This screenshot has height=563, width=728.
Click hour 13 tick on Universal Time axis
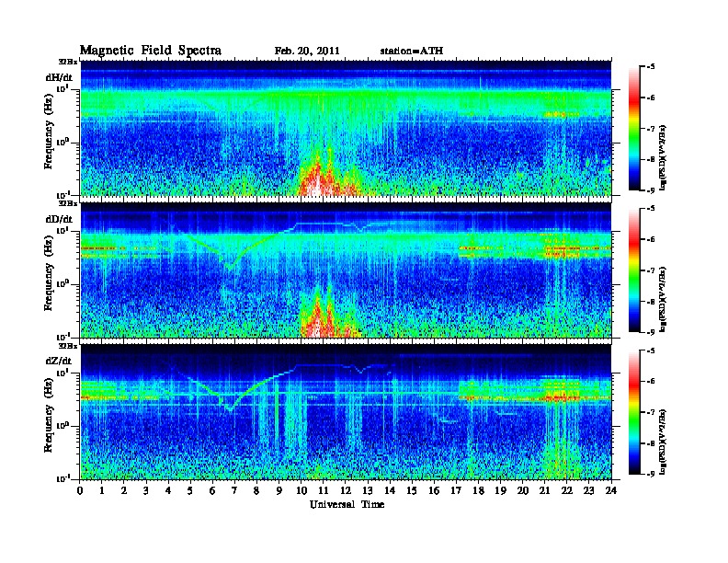(x=368, y=490)
